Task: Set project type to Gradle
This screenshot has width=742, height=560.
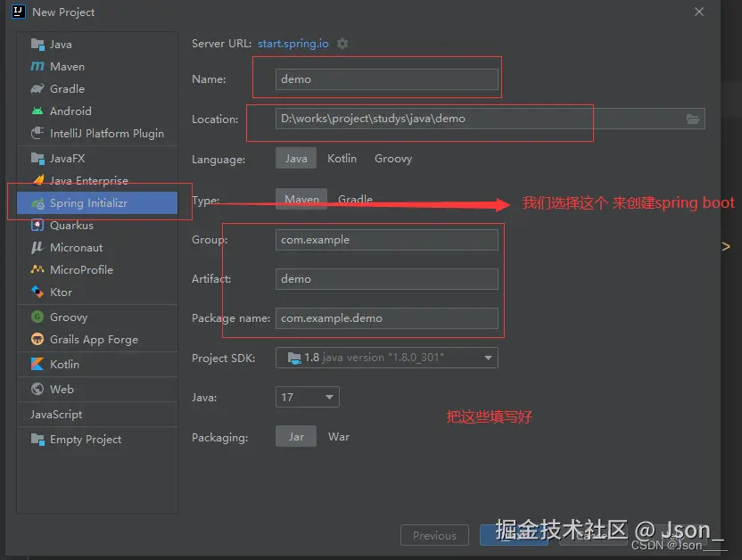Action: click(355, 199)
